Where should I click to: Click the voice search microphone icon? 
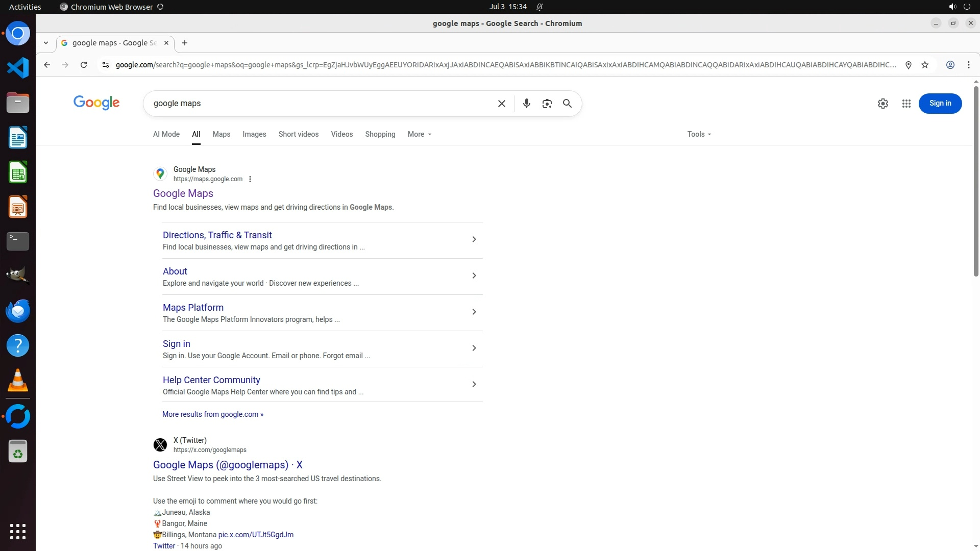526,104
